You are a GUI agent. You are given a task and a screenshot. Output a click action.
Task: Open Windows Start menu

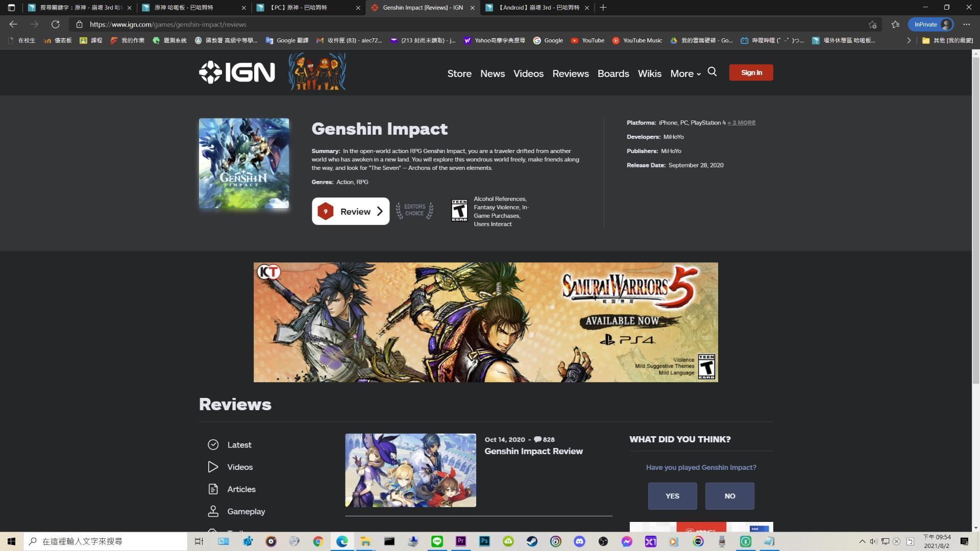point(11,541)
